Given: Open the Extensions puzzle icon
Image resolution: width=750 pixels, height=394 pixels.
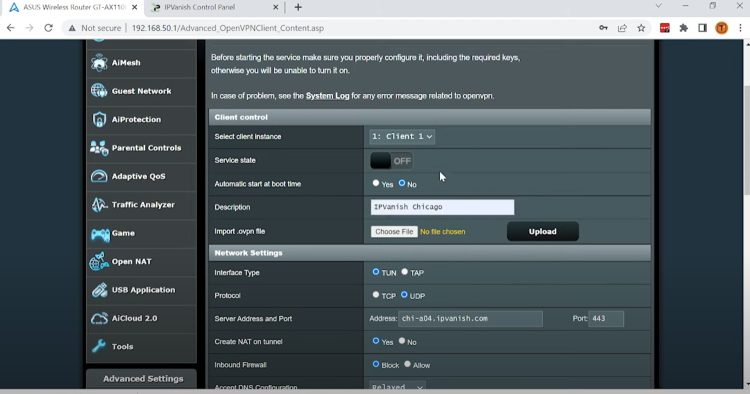Looking at the screenshot, I should tap(684, 28).
